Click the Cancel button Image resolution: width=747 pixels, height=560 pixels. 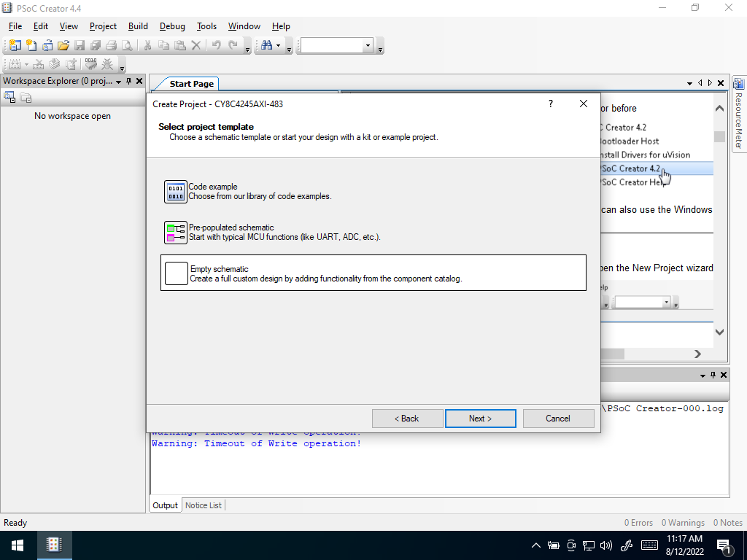(558, 419)
